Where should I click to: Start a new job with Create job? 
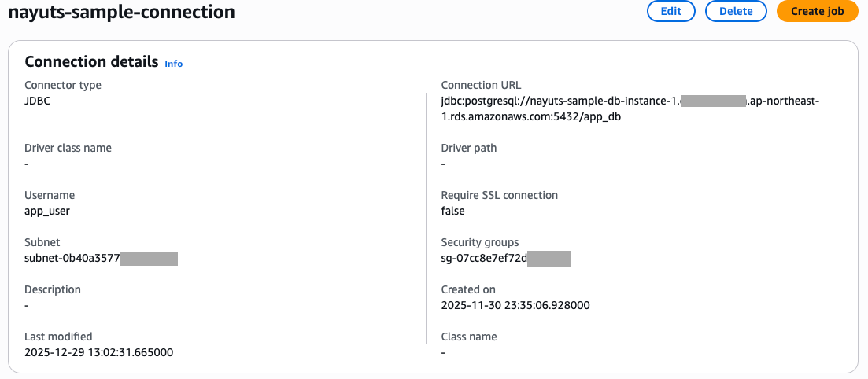tap(817, 11)
